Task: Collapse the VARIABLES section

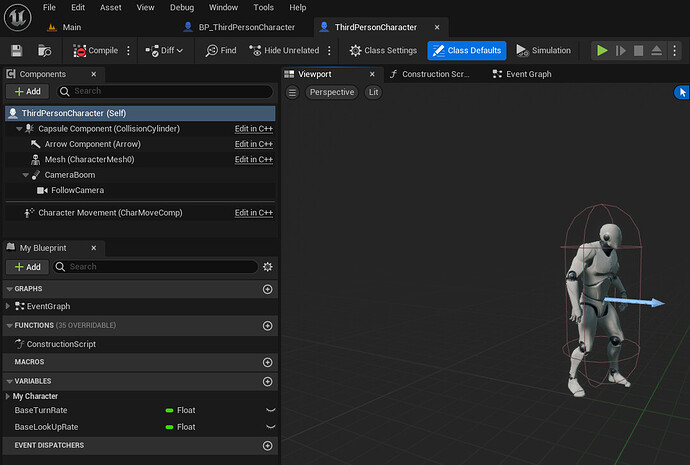Action: point(10,381)
